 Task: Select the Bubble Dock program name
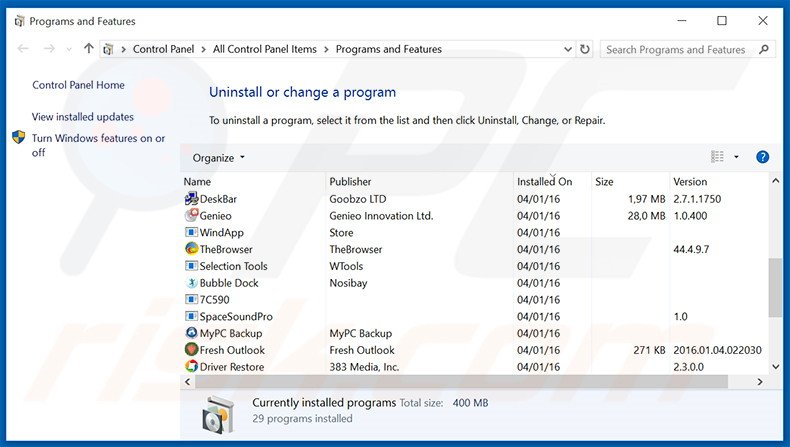pyautogui.click(x=229, y=283)
